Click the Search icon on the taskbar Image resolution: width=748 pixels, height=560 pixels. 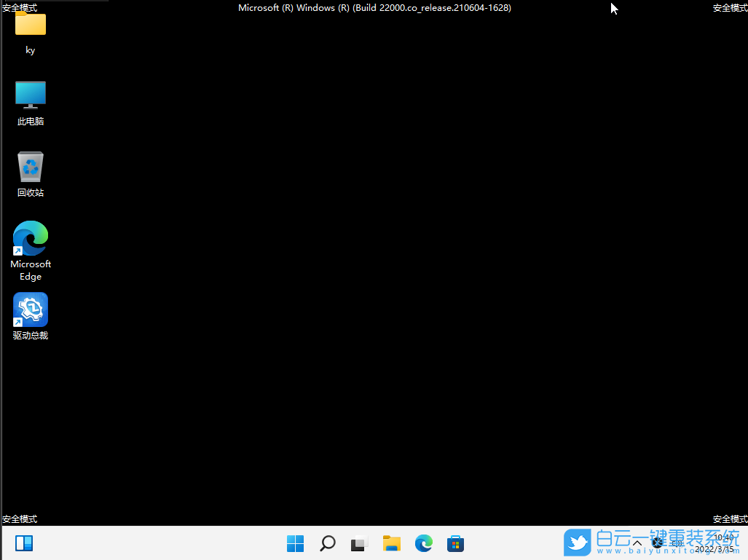(x=327, y=543)
